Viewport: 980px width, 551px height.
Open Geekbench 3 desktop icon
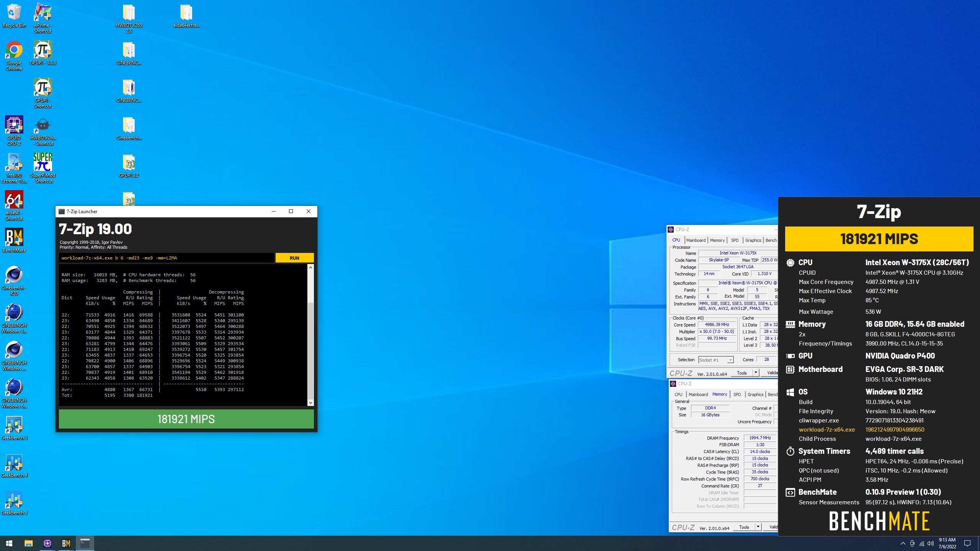click(14, 428)
